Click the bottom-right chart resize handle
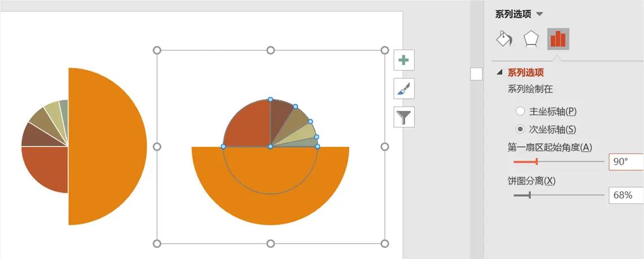 [x=385, y=244]
